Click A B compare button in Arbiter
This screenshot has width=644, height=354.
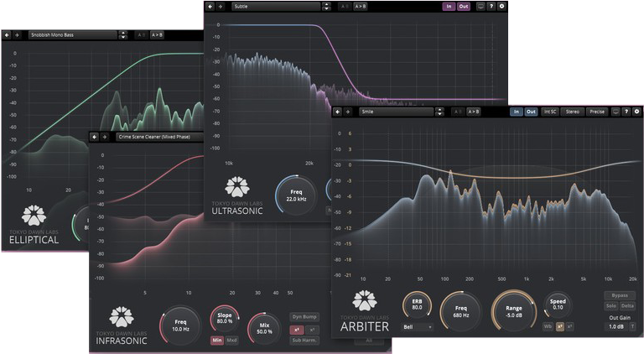(x=458, y=112)
